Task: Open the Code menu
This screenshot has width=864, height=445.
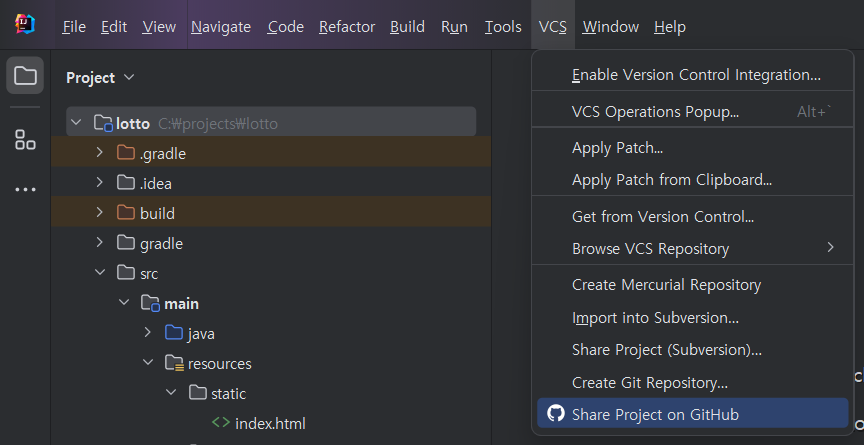Action: pyautogui.click(x=285, y=26)
